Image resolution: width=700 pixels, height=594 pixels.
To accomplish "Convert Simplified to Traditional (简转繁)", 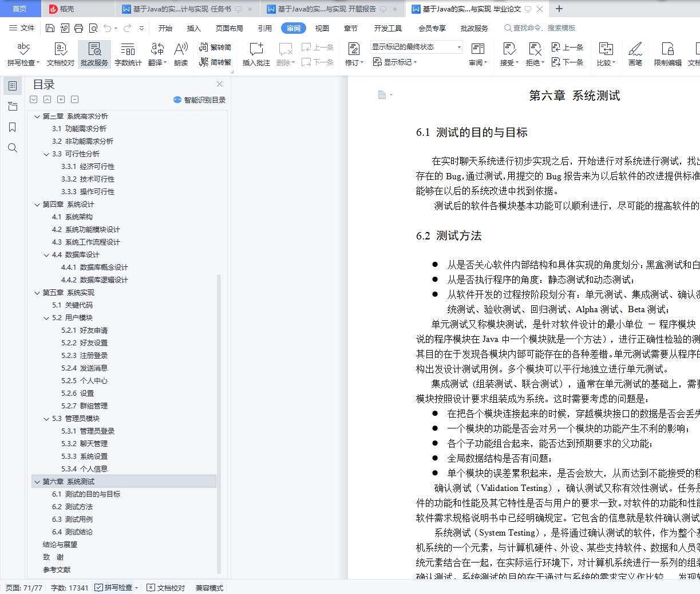I will (x=215, y=62).
